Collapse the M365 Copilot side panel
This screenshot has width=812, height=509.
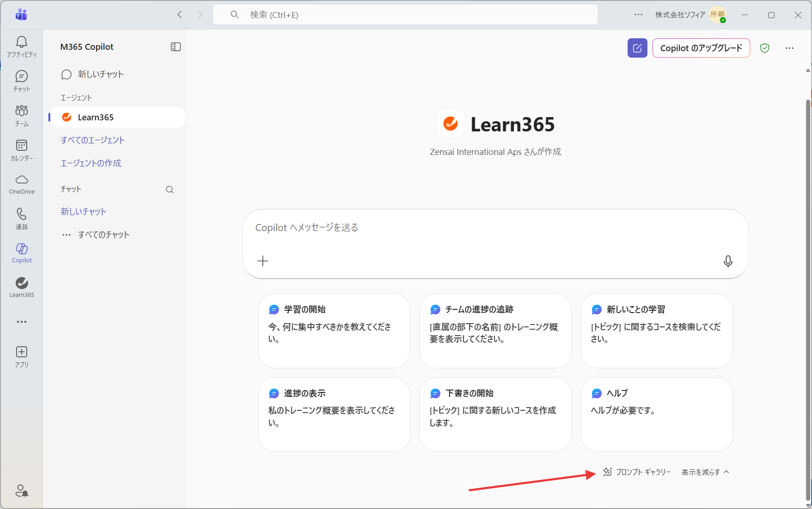tap(176, 47)
